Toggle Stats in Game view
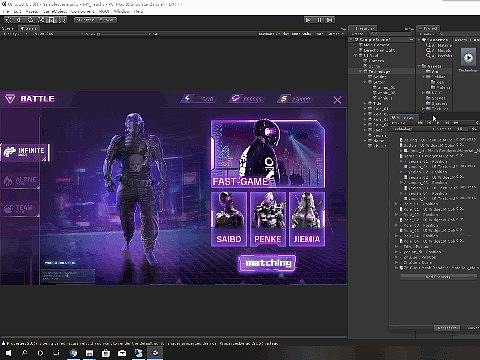The image size is (480, 360). tap(320, 34)
